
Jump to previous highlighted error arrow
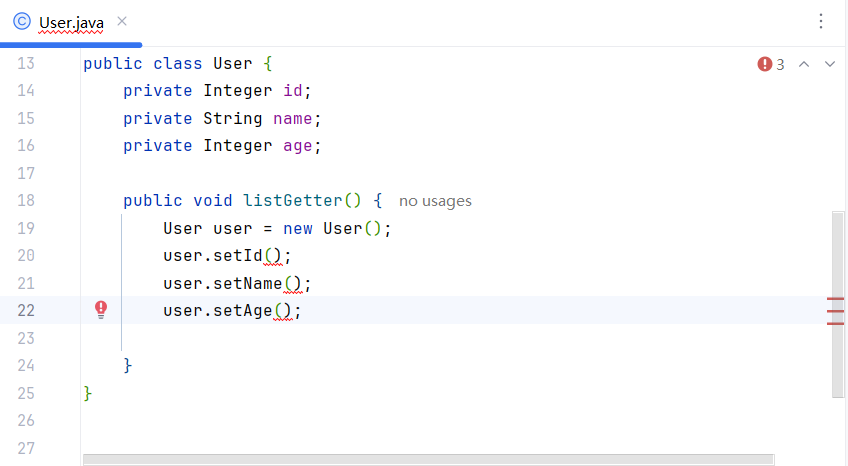point(804,64)
